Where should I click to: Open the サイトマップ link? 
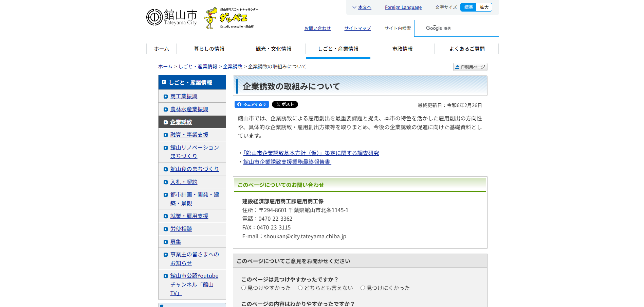[357, 28]
